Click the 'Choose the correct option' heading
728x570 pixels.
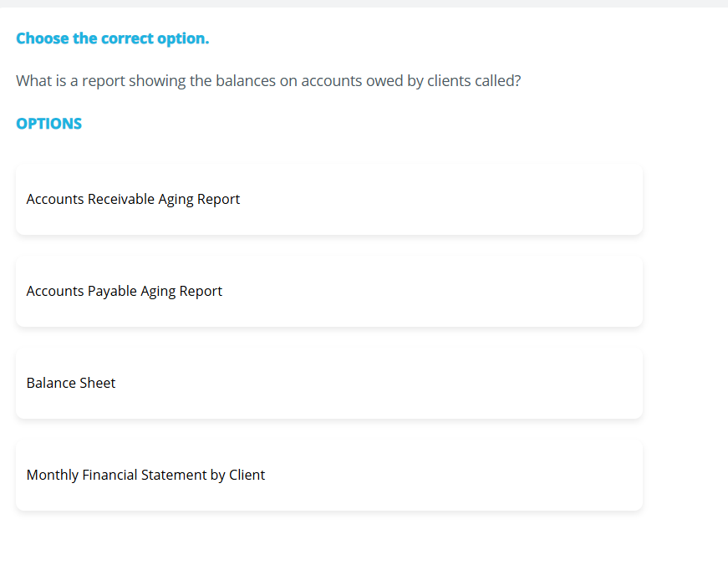tap(112, 38)
